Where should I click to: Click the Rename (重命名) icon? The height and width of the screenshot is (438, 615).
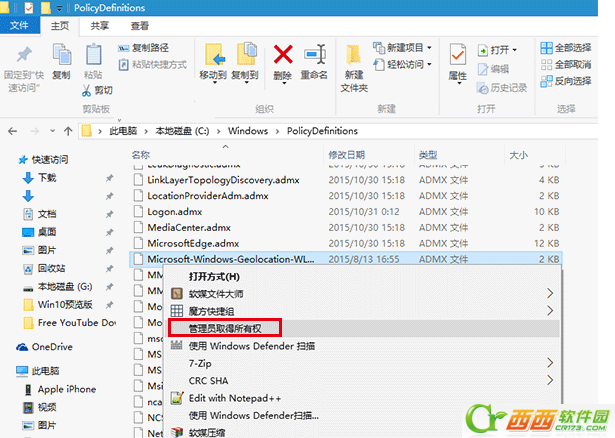315,54
